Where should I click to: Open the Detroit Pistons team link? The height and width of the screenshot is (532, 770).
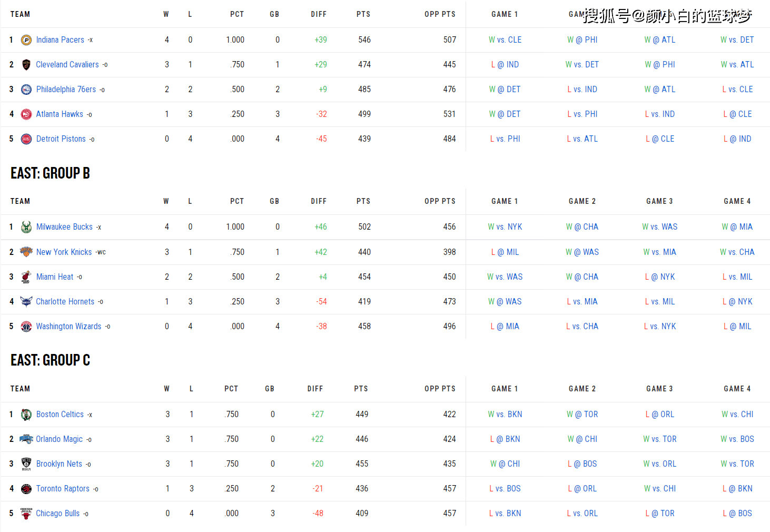[x=61, y=139]
